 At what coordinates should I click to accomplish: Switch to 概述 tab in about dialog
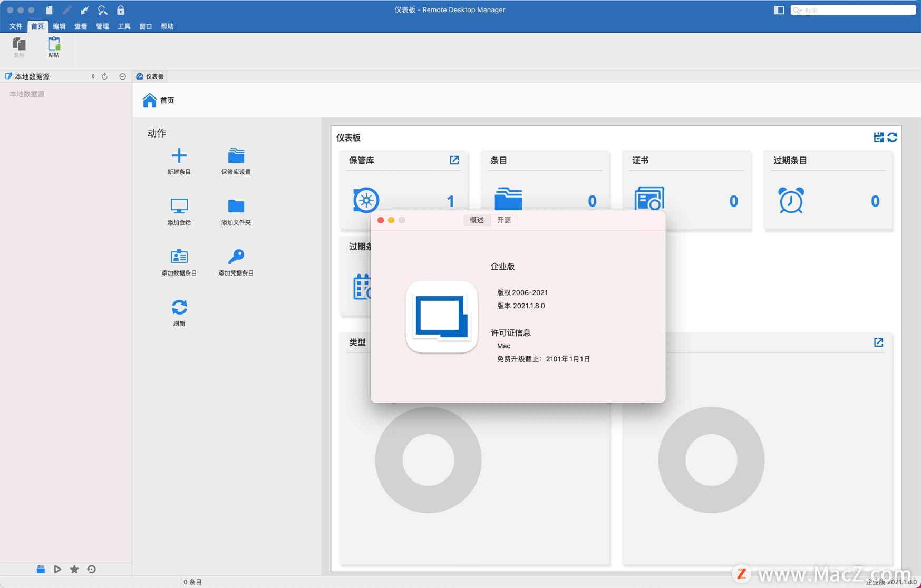(x=477, y=220)
